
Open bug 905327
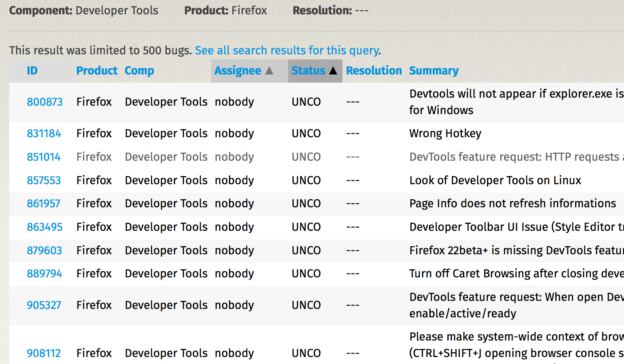(x=44, y=305)
